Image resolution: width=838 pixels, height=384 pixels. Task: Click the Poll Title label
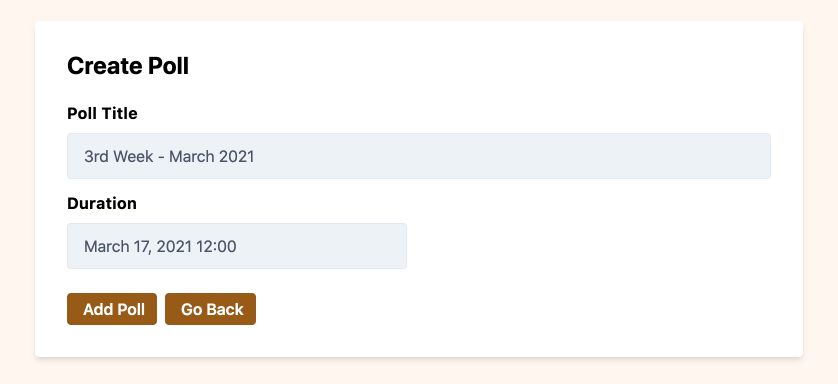tap(102, 113)
